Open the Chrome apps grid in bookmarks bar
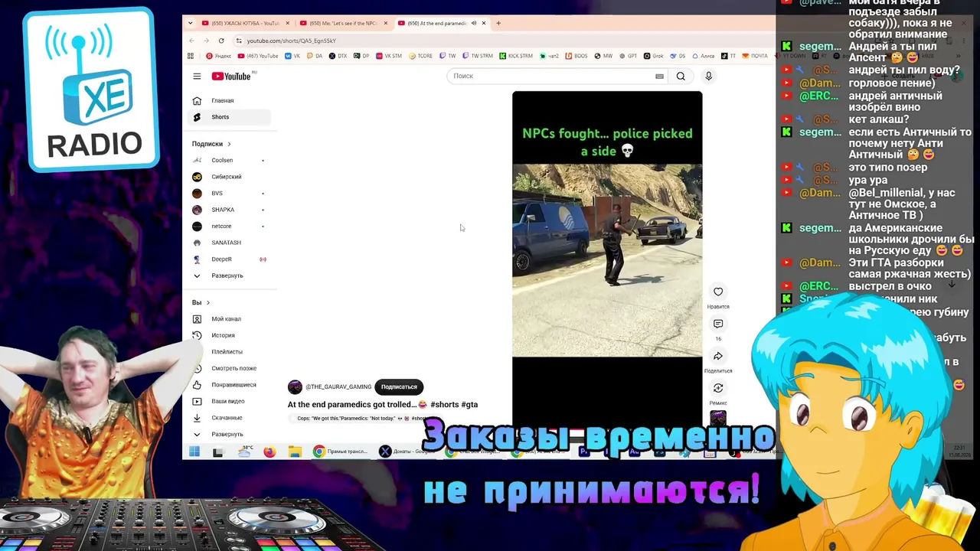 click(x=191, y=56)
